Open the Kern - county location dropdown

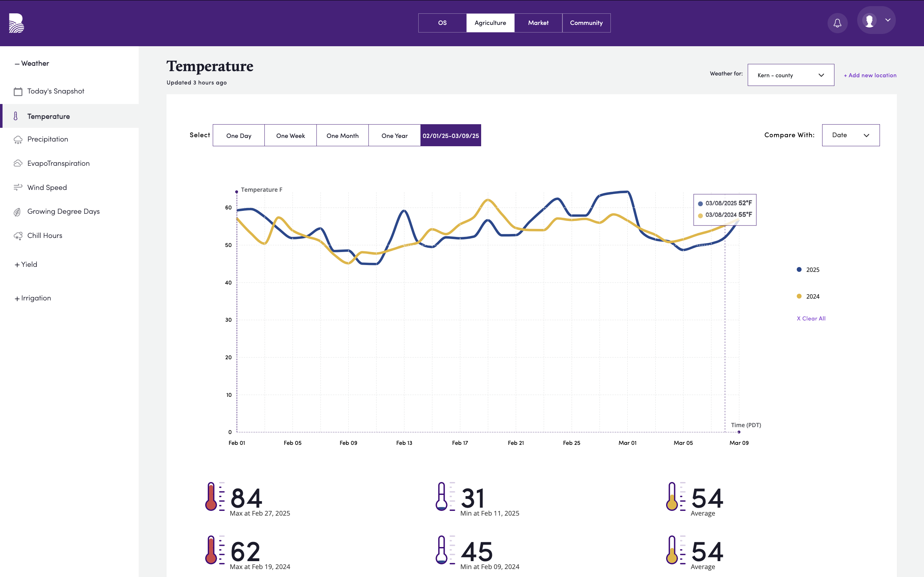[790, 75]
